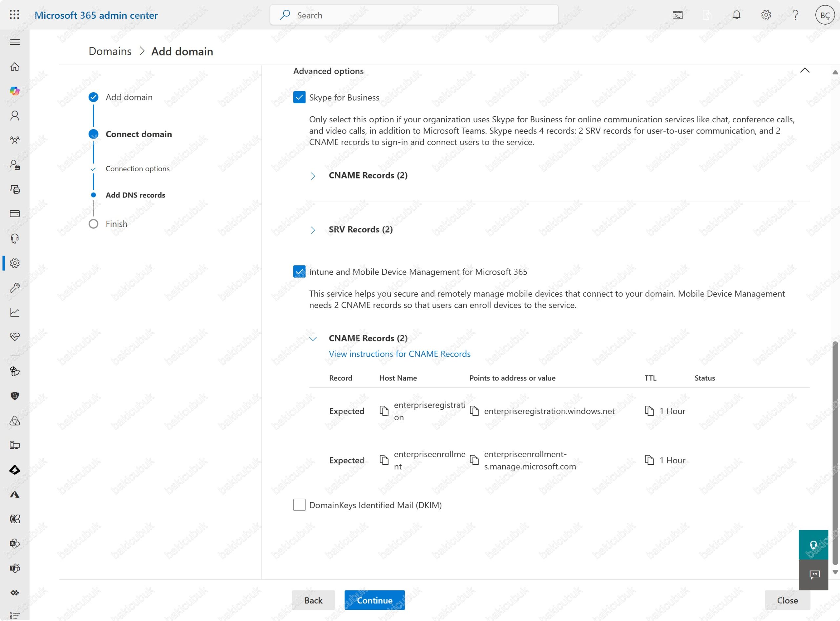The width and height of the screenshot is (840, 621).
Task: Click the notifications bell icon
Action: tap(736, 15)
